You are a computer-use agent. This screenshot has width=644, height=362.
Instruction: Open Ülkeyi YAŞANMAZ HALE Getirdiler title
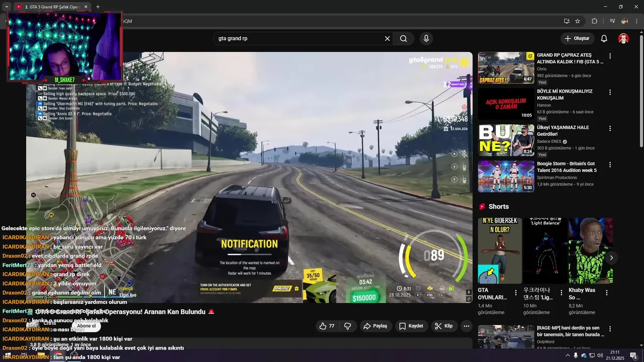[562, 131]
